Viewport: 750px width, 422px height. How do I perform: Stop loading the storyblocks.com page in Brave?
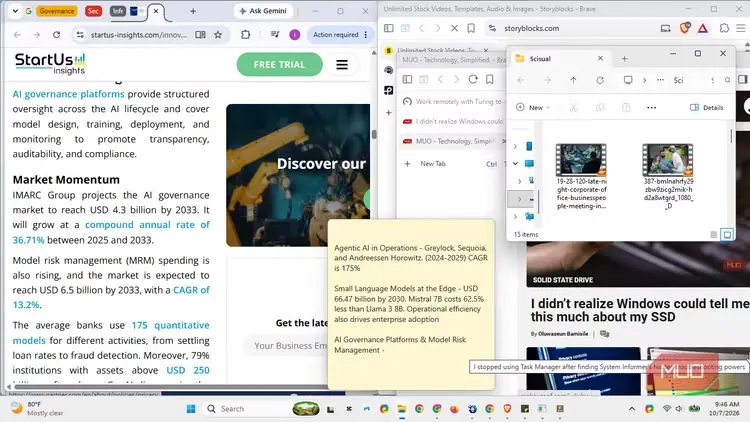click(x=454, y=28)
